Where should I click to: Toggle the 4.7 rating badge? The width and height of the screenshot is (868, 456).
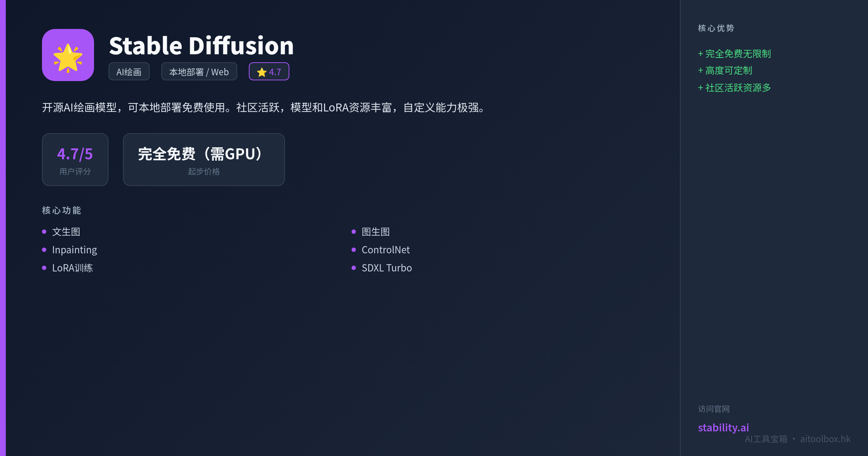[269, 71]
